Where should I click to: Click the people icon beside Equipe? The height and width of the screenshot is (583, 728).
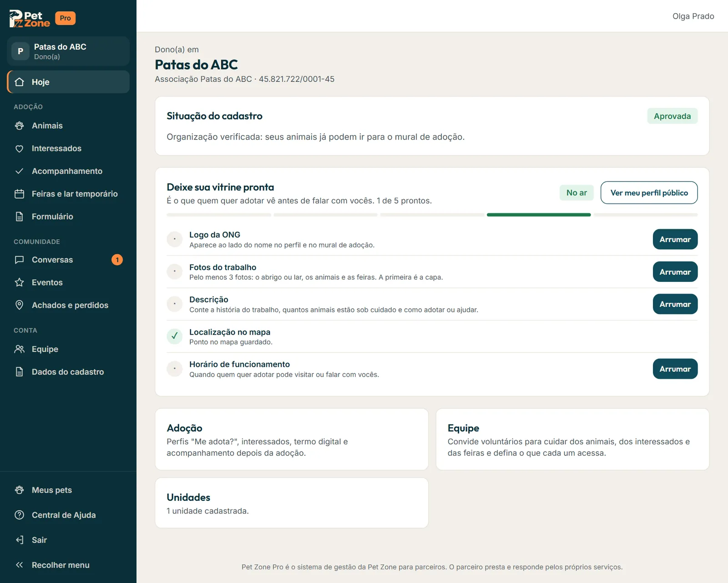(19, 349)
